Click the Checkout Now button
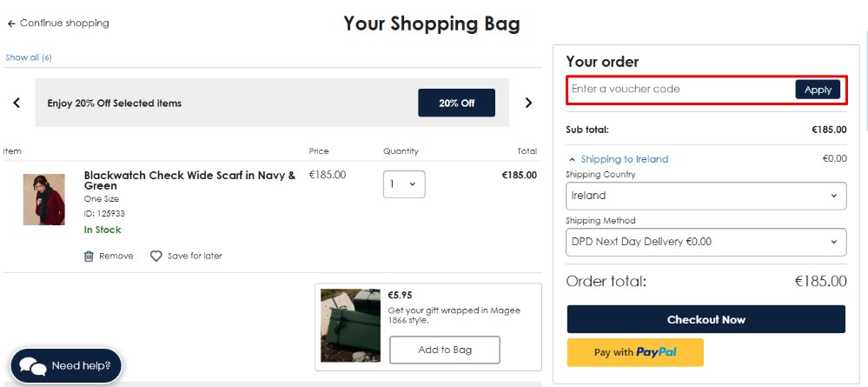The height and width of the screenshot is (387, 868). pyautogui.click(x=706, y=319)
